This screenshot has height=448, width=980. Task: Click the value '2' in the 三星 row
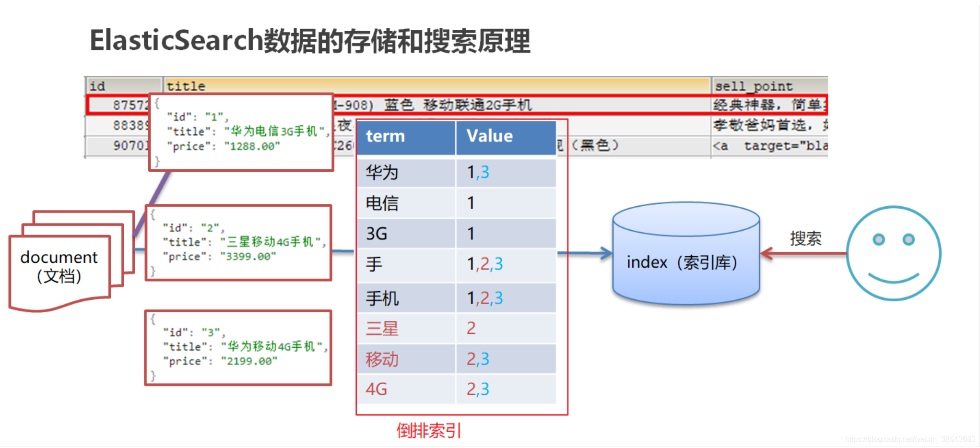471,328
